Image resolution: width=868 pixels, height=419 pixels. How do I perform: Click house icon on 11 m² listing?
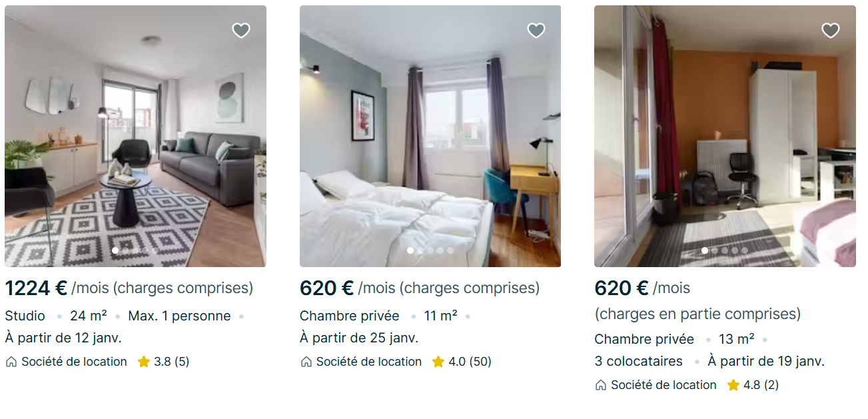[306, 362]
